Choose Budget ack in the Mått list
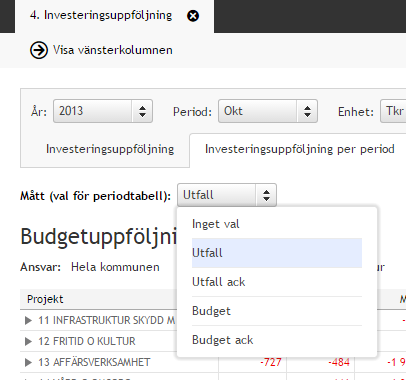The width and height of the screenshot is (406, 380). 277,340
